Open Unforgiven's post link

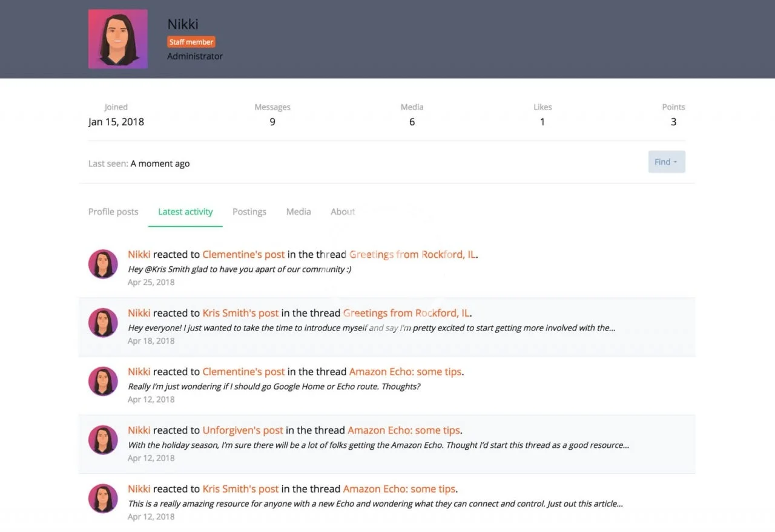243,431
